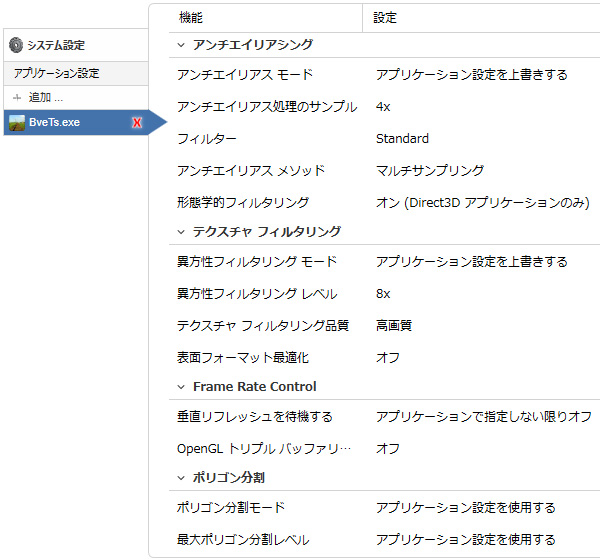
Task: Click the 異方性フィルタリング レベル label
Action: (257, 294)
